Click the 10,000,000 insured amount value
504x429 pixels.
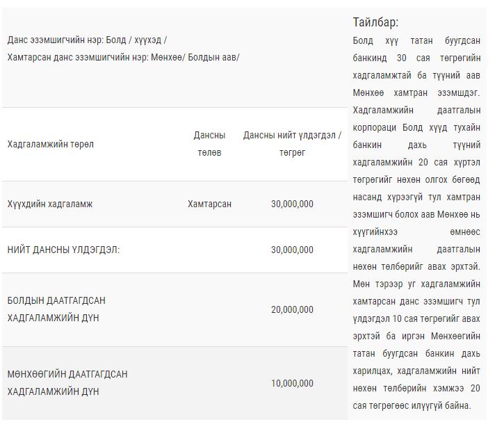pyautogui.click(x=292, y=383)
